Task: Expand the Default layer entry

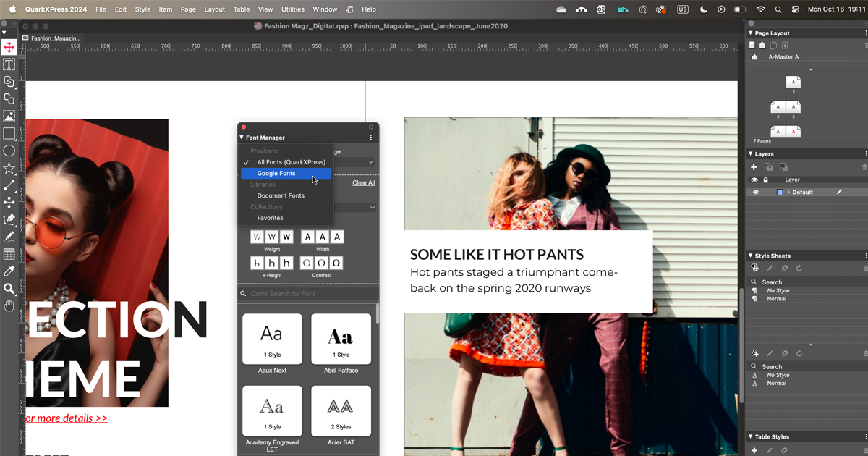Action: (788, 192)
